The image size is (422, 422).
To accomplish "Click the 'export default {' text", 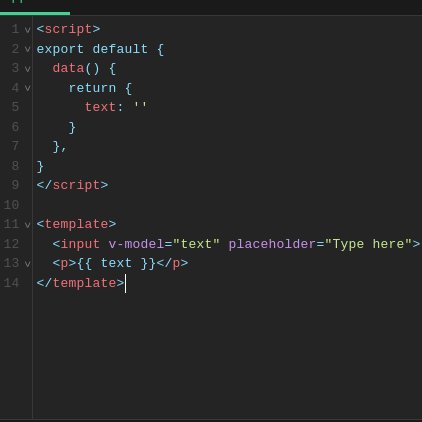I will click(100, 49).
